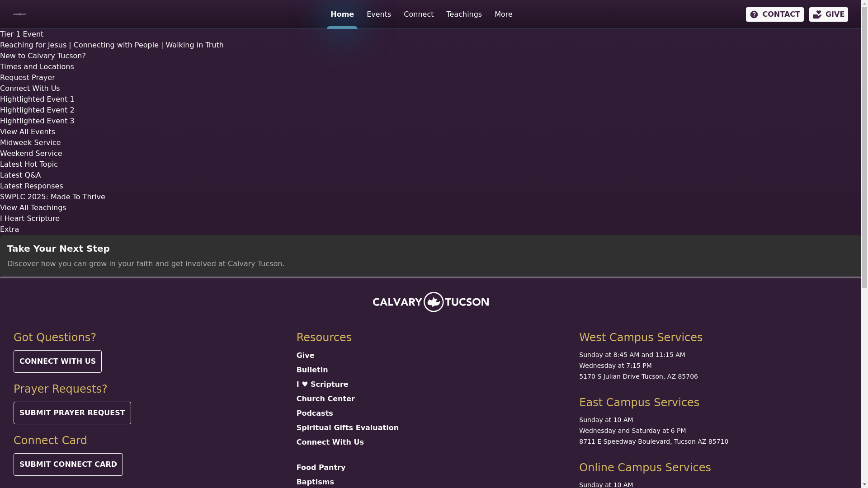Open Request Prayer link
Image resolution: width=868 pixels, height=488 pixels.
point(28,78)
